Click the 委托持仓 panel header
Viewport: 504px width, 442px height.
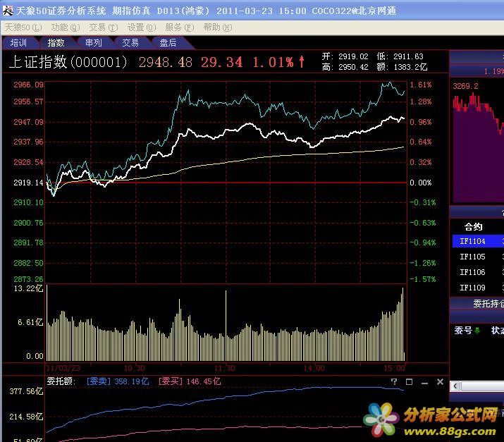coord(488,303)
